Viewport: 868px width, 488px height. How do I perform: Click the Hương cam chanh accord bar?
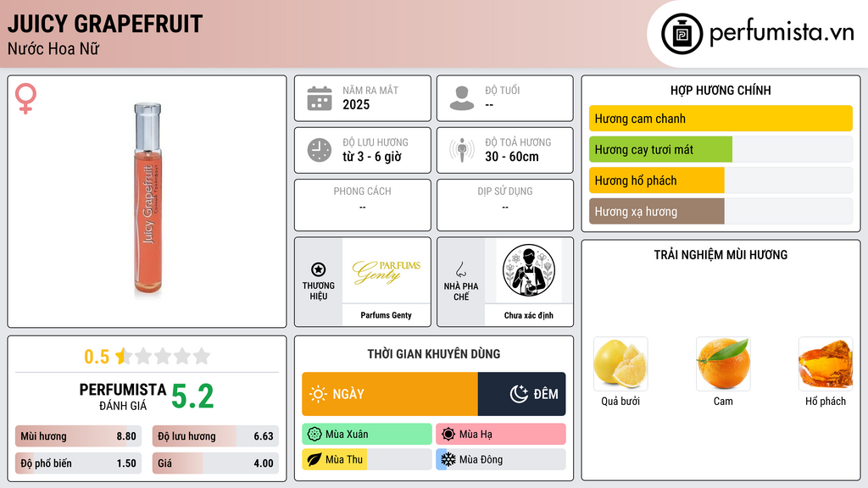(721, 119)
